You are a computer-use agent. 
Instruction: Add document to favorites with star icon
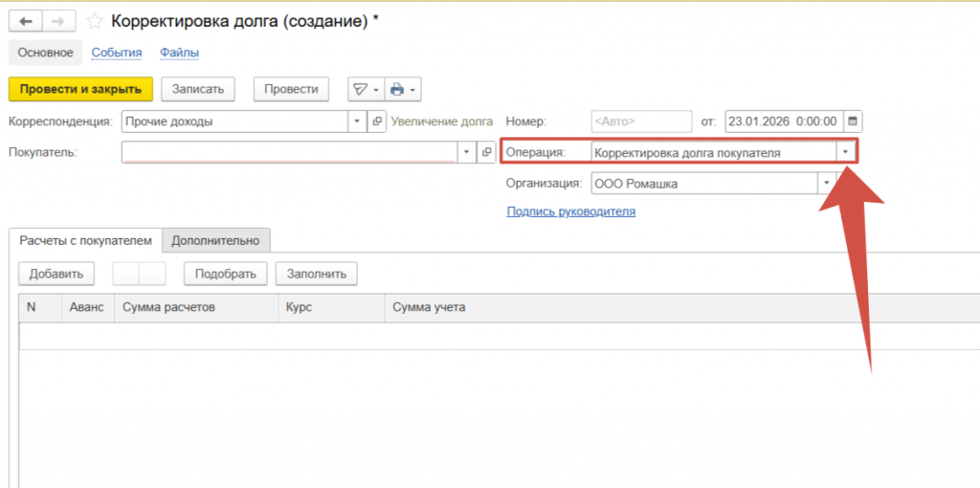tap(95, 21)
